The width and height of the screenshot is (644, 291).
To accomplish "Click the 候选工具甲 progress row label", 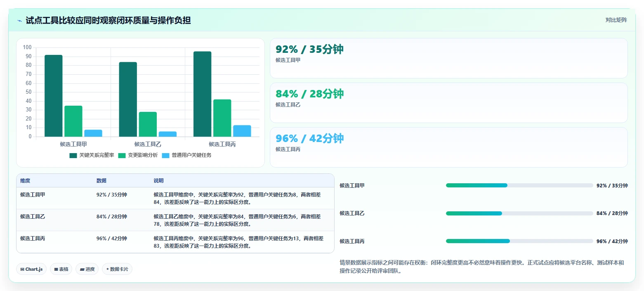I will click(352, 186).
